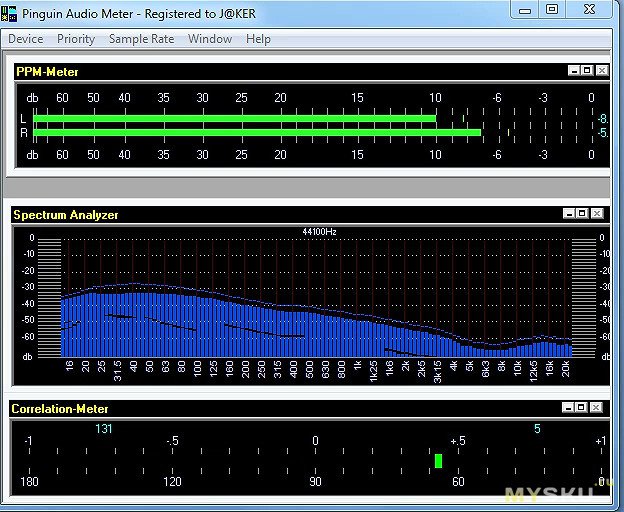Open the Priority menu
624x512 pixels.
(x=76, y=39)
